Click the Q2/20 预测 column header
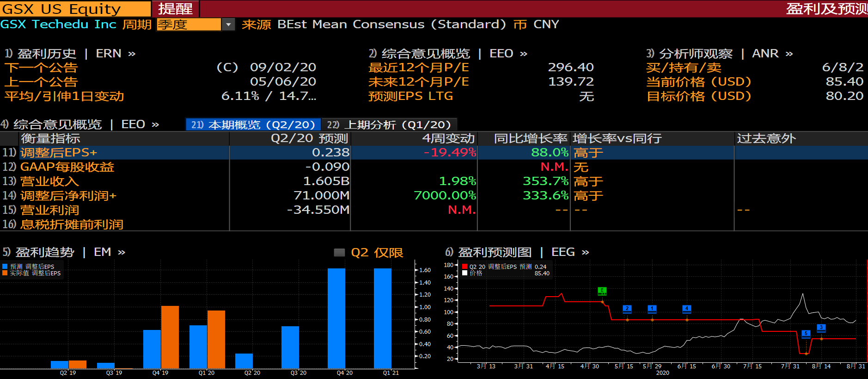868x379 pixels. [x=290, y=138]
